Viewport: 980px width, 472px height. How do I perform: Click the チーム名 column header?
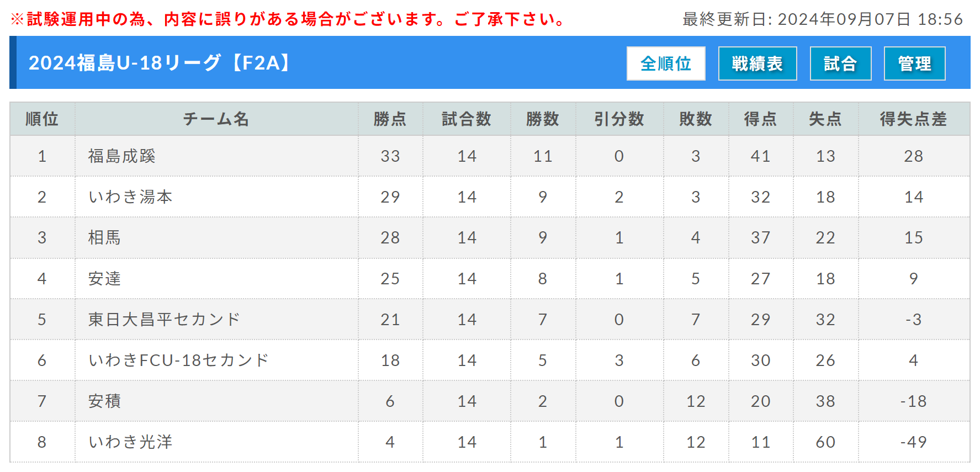coord(216,119)
